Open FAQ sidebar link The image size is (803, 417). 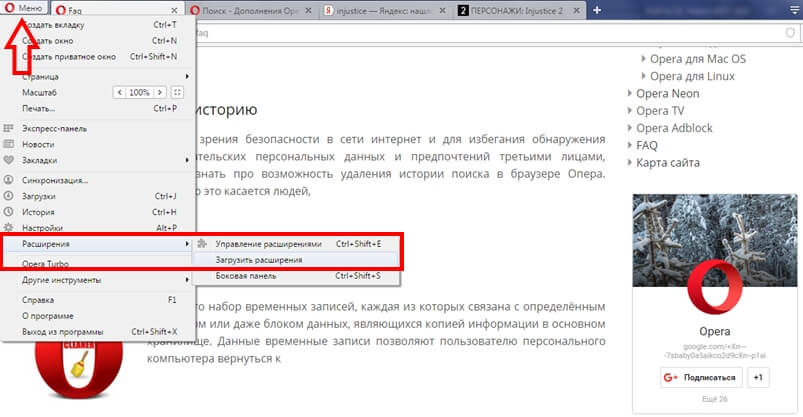[646, 145]
